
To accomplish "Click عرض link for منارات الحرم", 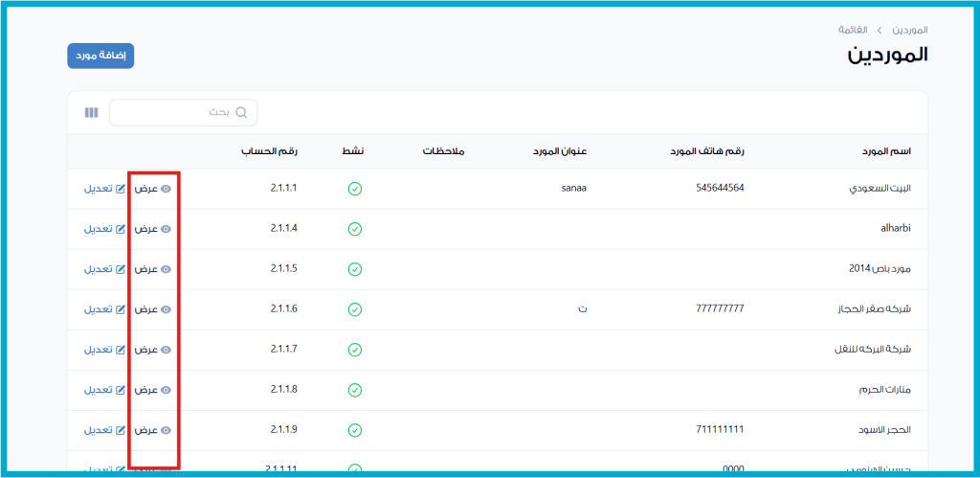I will click(145, 390).
